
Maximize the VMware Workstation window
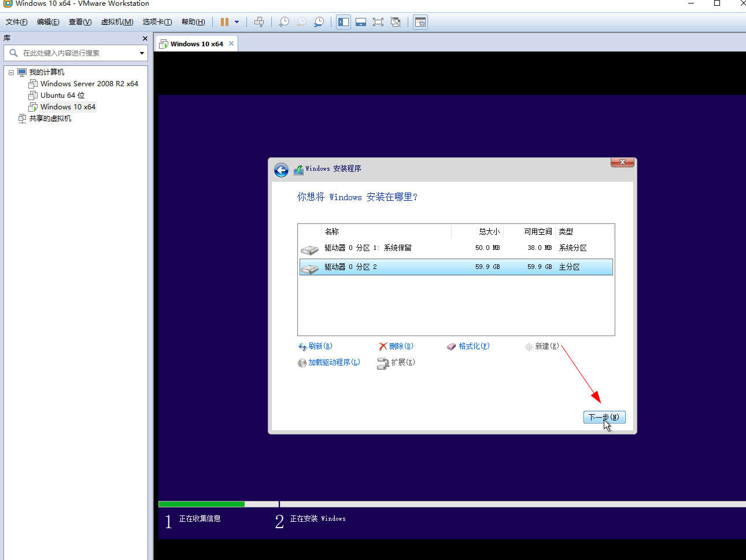[717, 3]
